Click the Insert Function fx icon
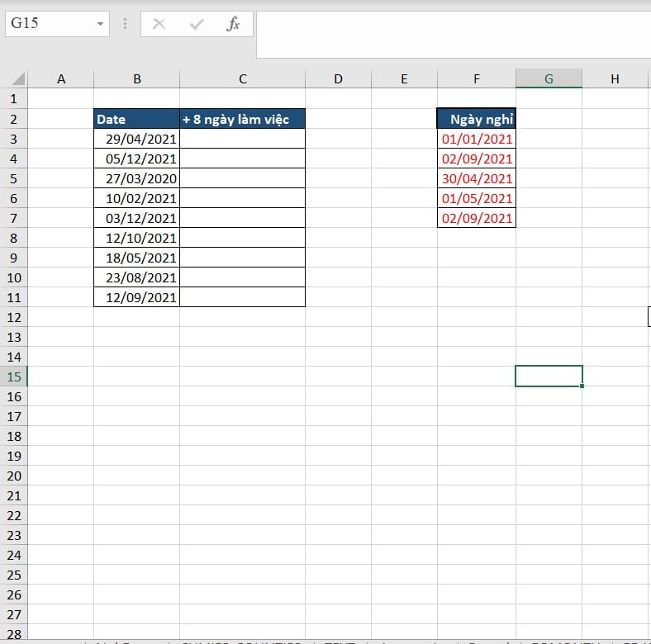The height and width of the screenshot is (644, 651). [x=234, y=24]
